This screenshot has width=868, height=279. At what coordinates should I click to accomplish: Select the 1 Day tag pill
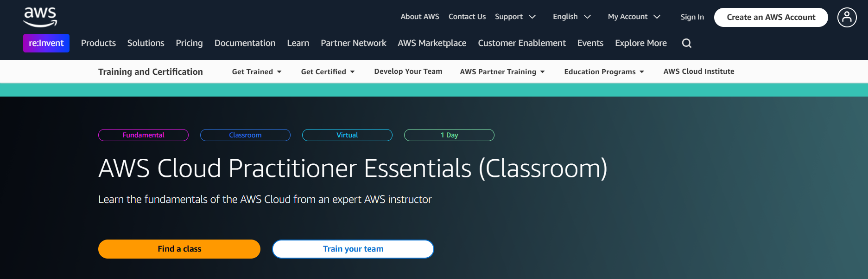coord(449,135)
